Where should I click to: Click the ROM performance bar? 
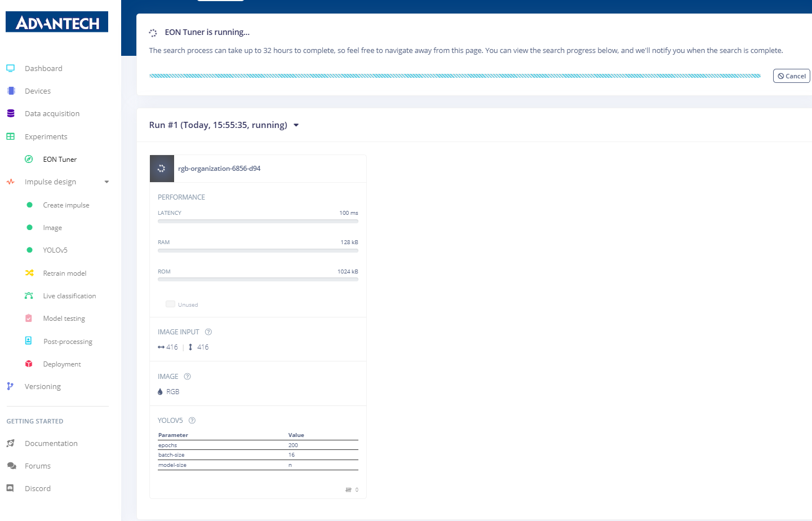point(258,279)
